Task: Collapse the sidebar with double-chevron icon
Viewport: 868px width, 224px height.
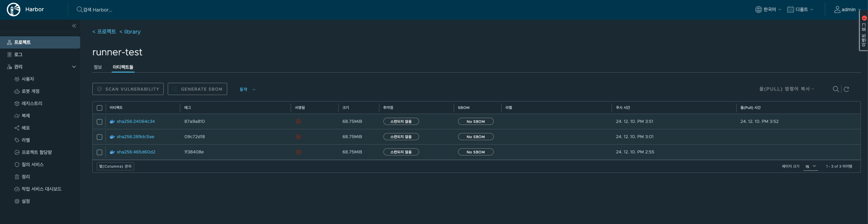Action: click(x=74, y=26)
